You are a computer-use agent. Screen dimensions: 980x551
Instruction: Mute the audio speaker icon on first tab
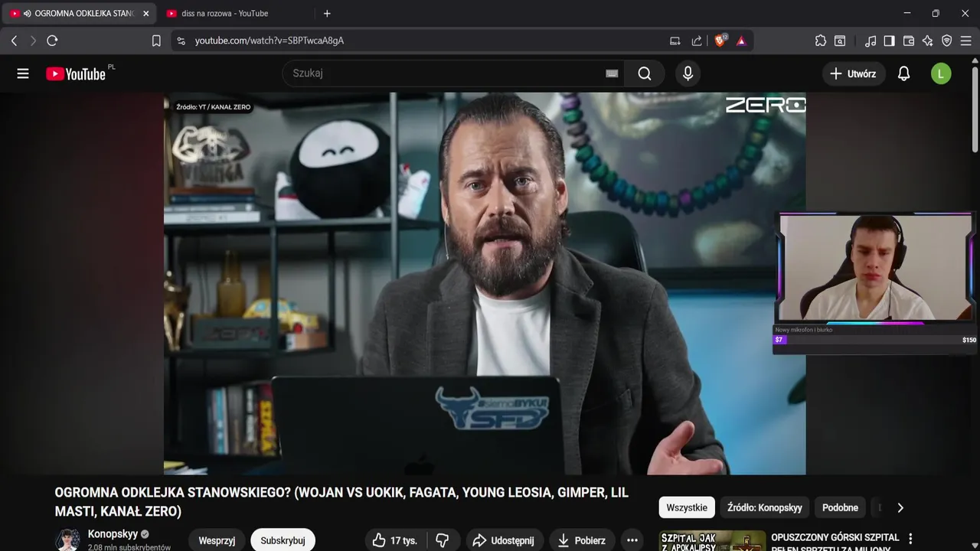tap(28, 14)
